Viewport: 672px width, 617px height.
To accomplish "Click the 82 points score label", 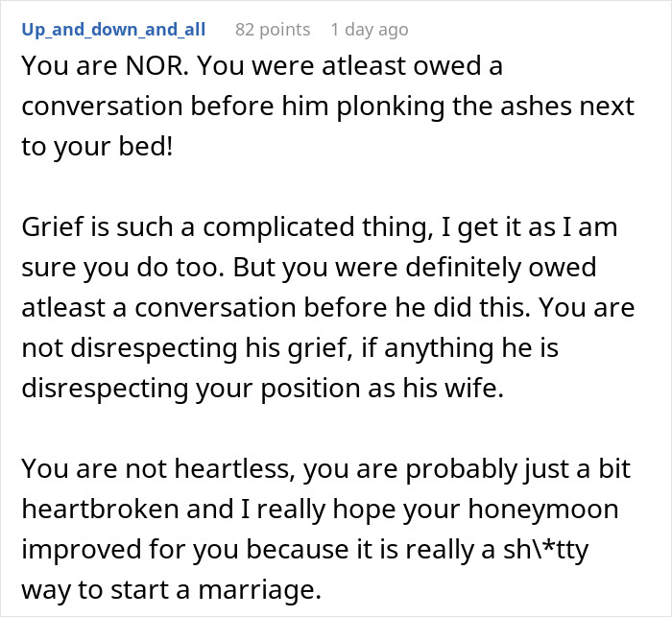I will click(273, 30).
